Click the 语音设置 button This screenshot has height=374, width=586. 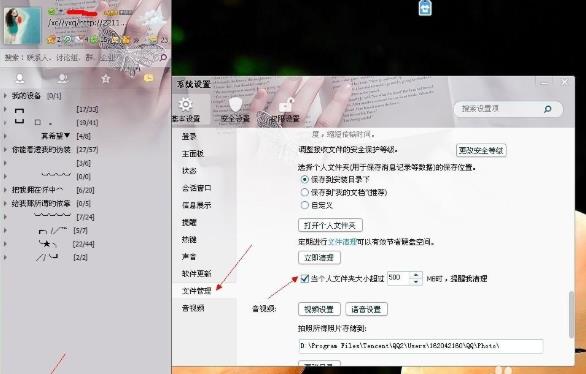[366, 309]
